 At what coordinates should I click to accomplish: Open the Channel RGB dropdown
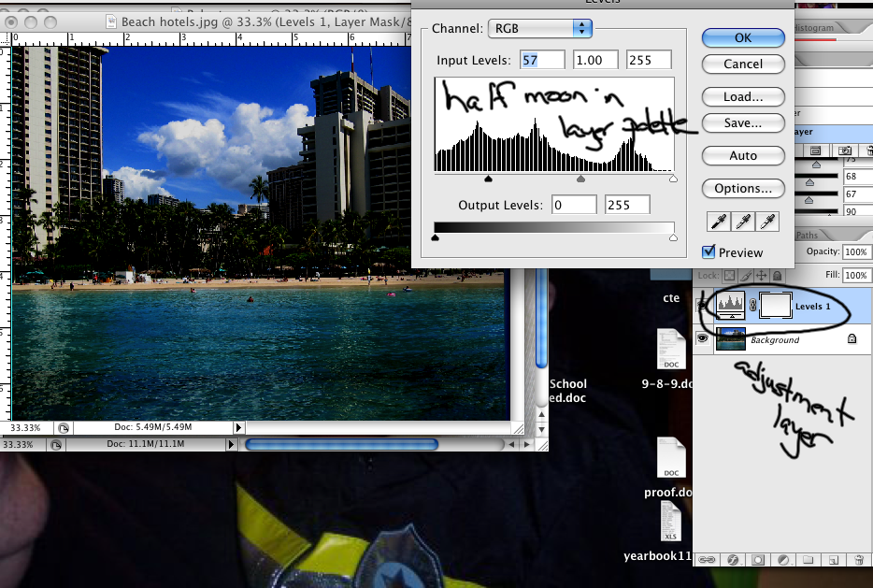pos(540,29)
